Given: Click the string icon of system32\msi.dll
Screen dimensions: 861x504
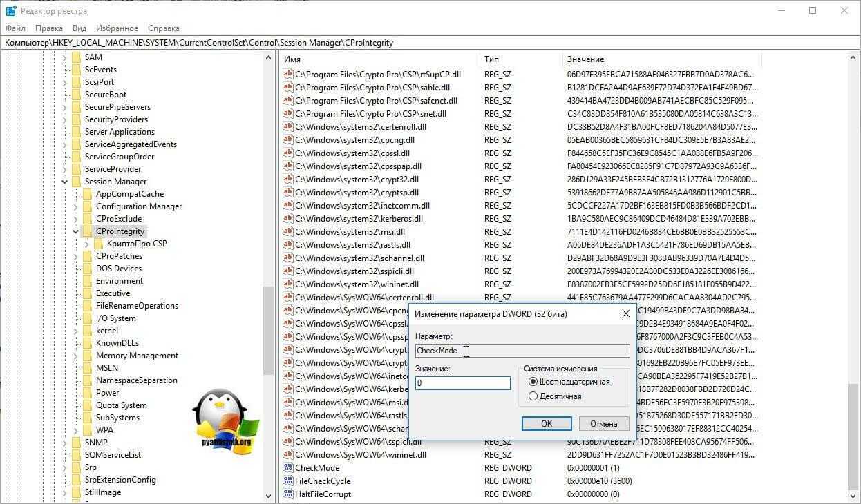Looking at the screenshot, I should [x=288, y=232].
